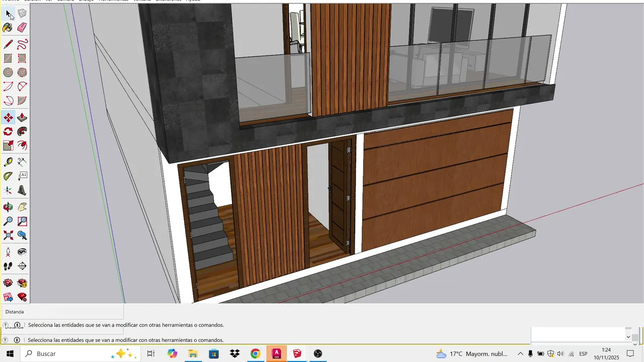Select the Walk footprints tool

click(x=9, y=266)
